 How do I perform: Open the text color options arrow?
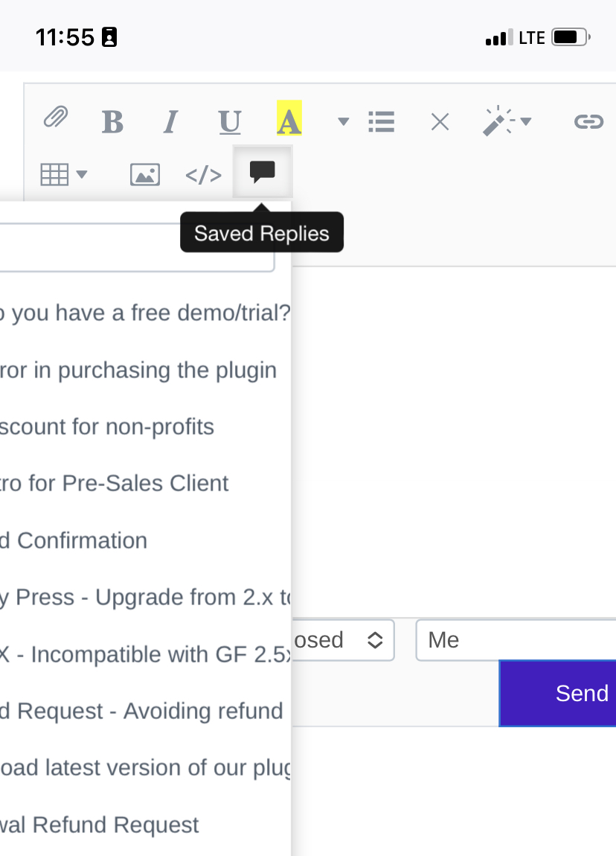click(343, 121)
